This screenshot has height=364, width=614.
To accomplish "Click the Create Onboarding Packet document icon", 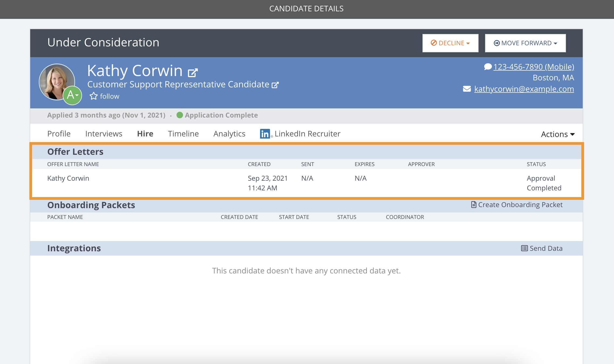I will 474,205.
